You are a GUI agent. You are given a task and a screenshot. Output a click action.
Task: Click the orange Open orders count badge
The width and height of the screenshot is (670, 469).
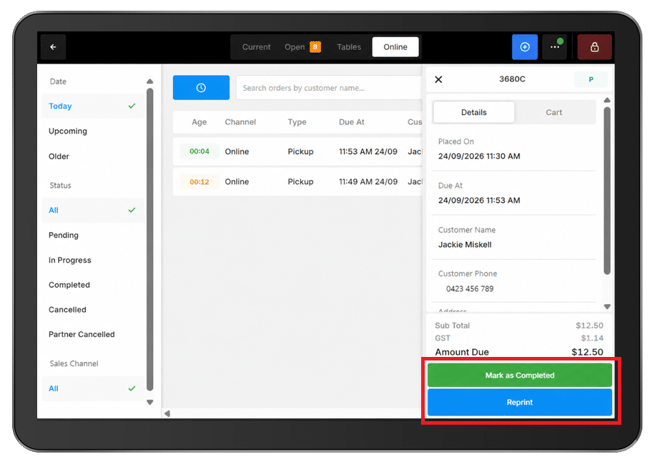click(315, 47)
